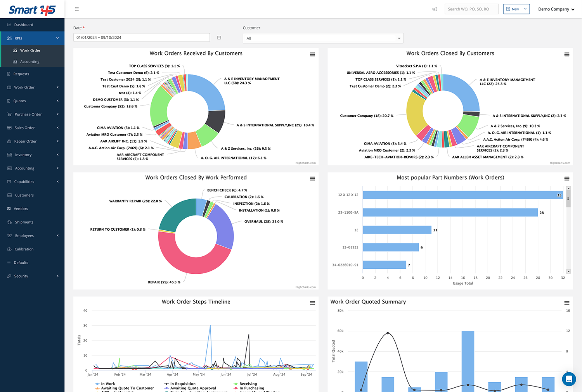The width and height of the screenshot is (582, 392).
Task: Open Accounting under KPIs
Action: [30, 62]
